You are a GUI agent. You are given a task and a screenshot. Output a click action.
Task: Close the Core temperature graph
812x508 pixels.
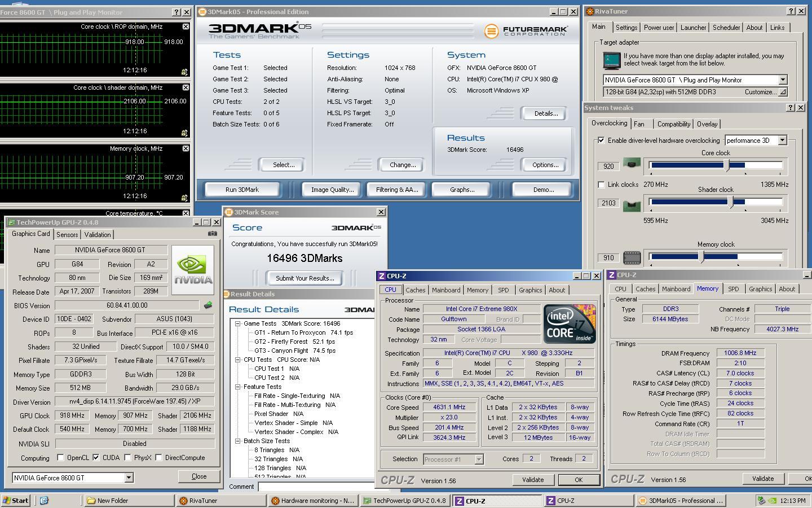(186, 213)
